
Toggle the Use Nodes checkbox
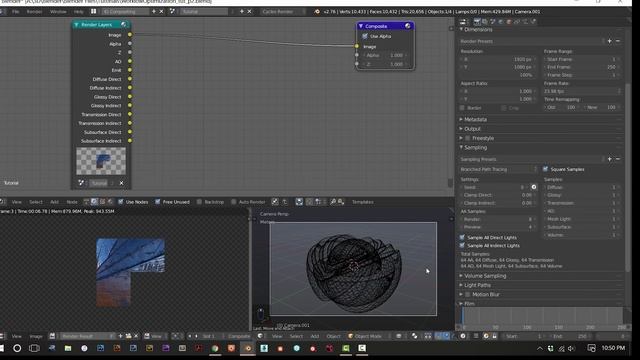point(120,202)
